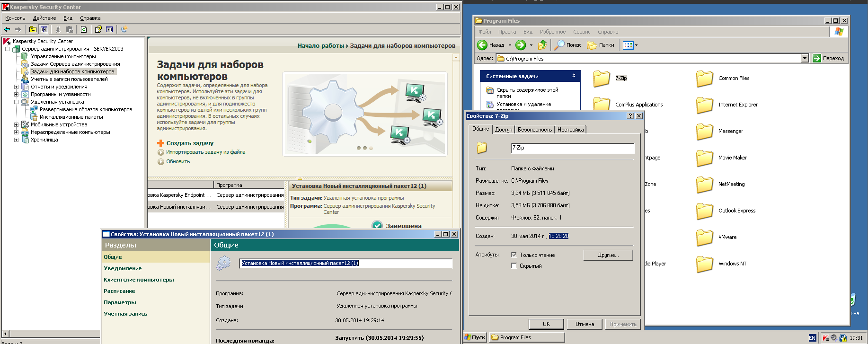
Task: Click the 7-Zip folder name field
Action: click(x=573, y=148)
